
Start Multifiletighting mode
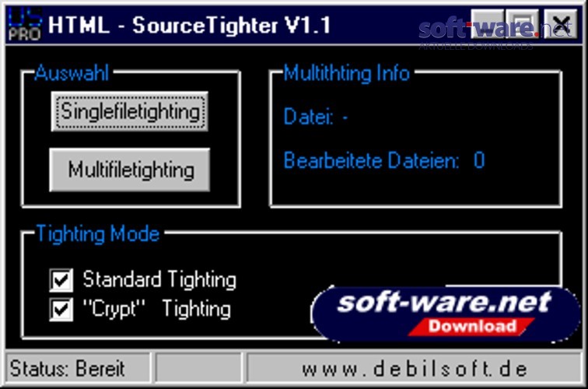(x=130, y=170)
